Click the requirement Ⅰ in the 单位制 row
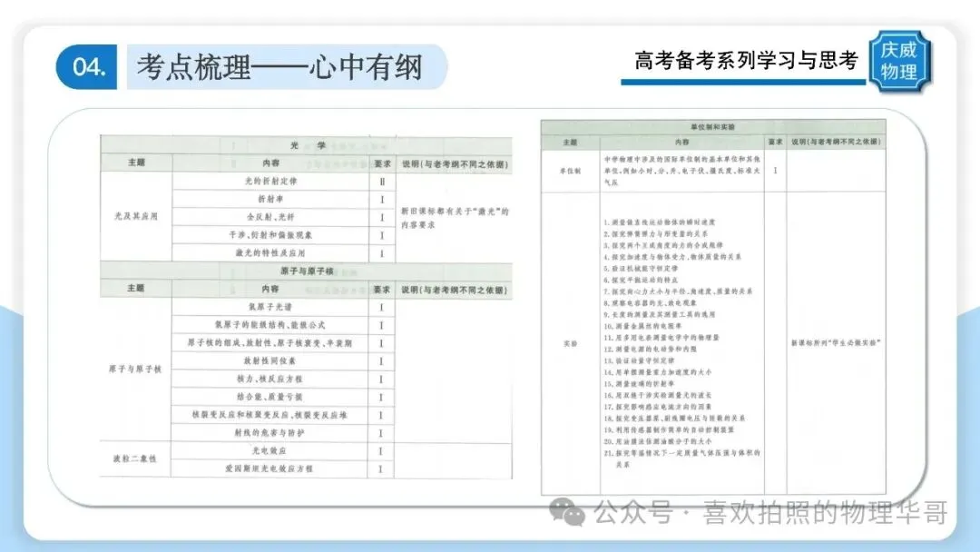 click(775, 171)
